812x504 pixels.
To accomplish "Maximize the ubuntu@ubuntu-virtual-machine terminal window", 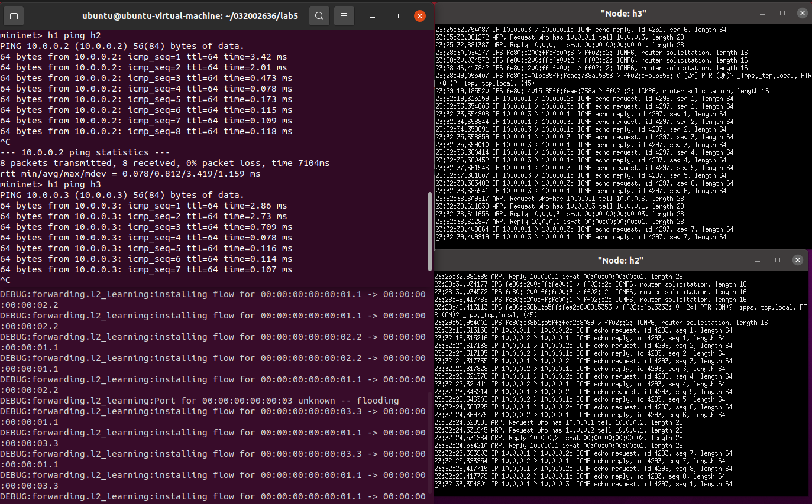I will pos(396,16).
